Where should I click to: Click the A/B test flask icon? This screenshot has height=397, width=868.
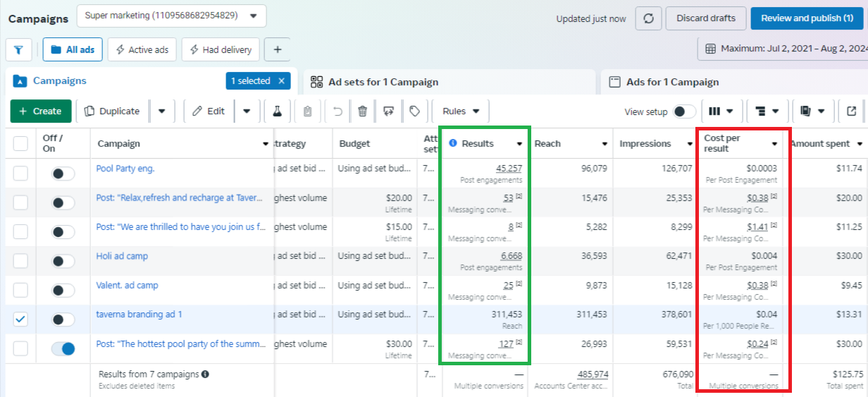click(x=277, y=111)
